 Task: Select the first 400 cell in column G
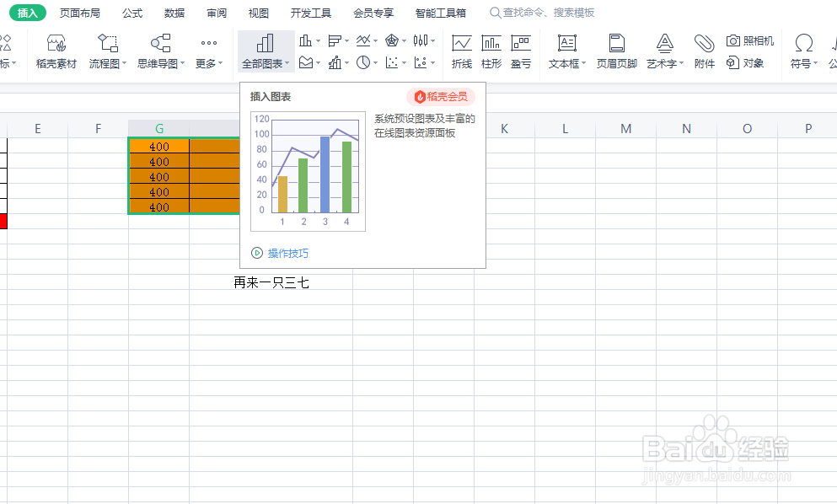coord(159,147)
